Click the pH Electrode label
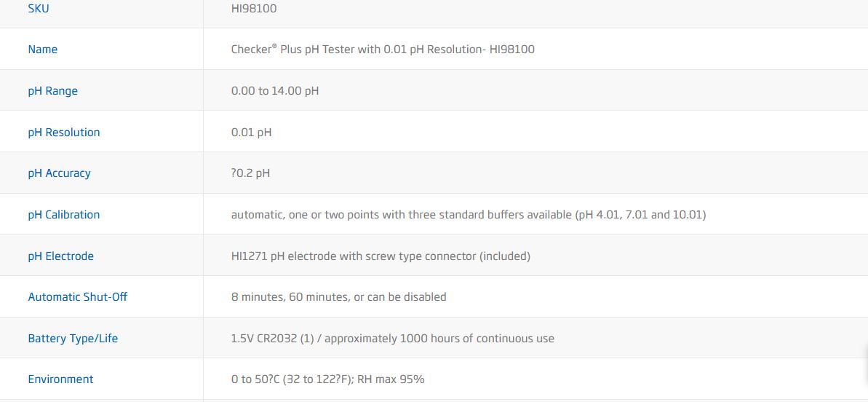This screenshot has width=868, height=402. point(60,256)
